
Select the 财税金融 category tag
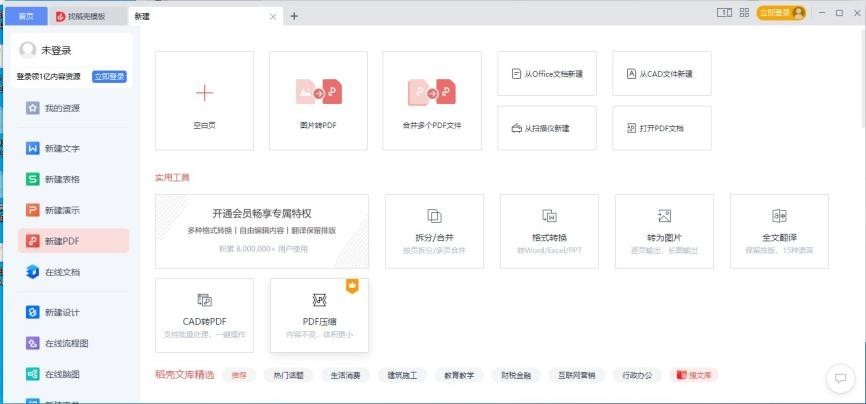pyautogui.click(x=516, y=375)
